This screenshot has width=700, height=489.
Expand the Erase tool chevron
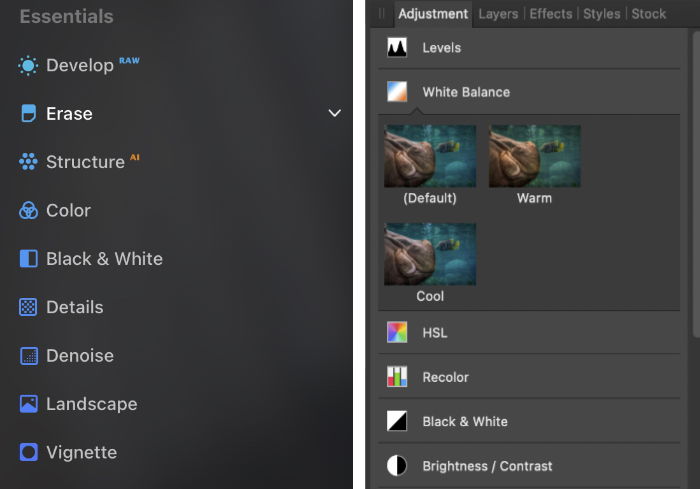click(x=335, y=113)
